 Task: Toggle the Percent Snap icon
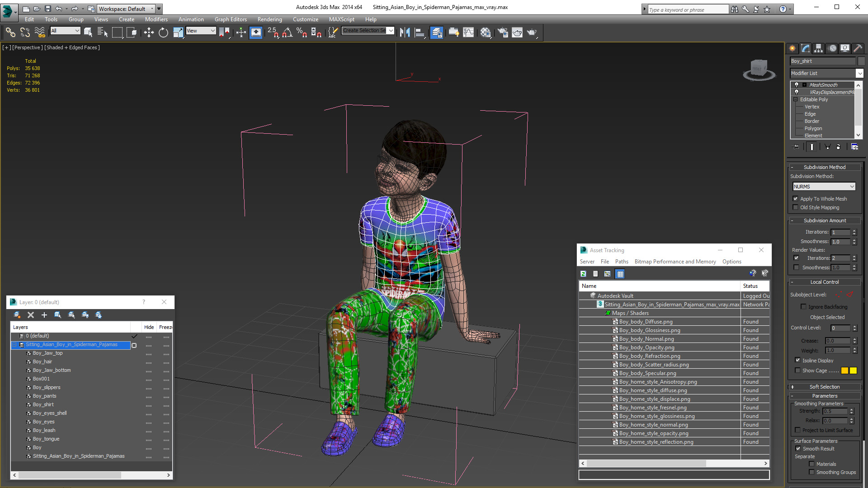pyautogui.click(x=302, y=32)
